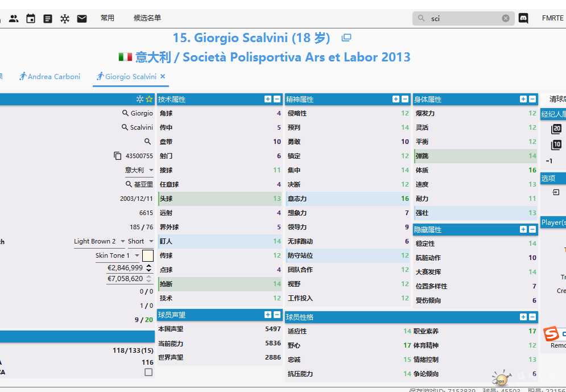Open the calendar icon in top toolbar

click(31, 18)
